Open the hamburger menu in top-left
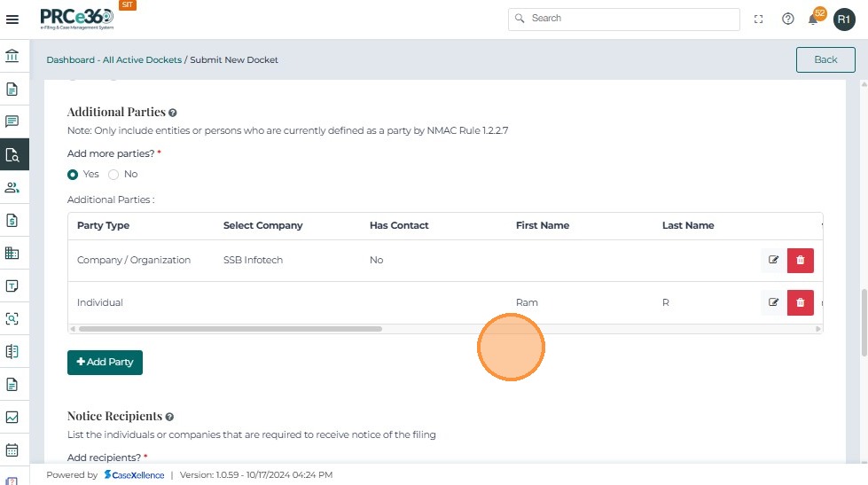The image size is (868, 485). [x=12, y=20]
